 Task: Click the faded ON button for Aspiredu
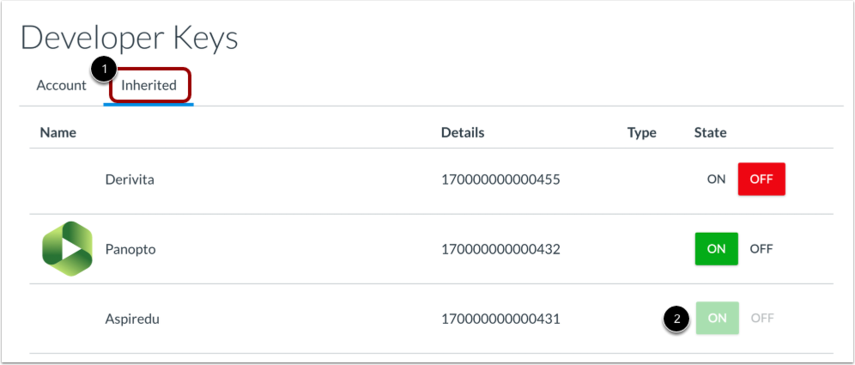click(717, 318)
